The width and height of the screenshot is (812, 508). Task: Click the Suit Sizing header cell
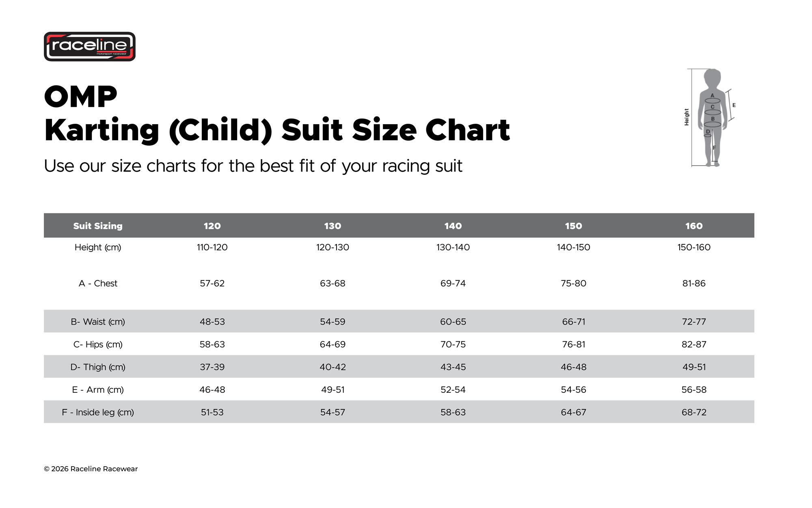pos(98,226)
